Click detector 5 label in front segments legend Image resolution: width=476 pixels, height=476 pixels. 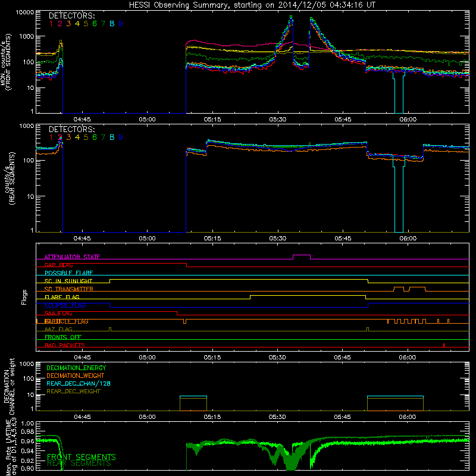[86, 24]
